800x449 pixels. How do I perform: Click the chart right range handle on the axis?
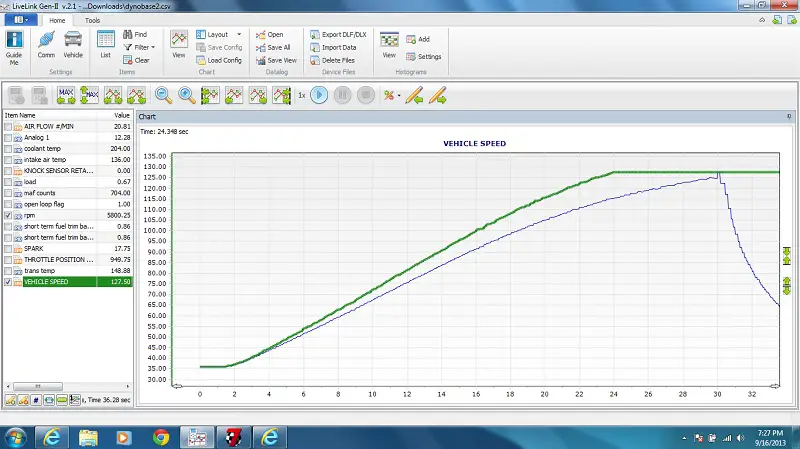pyautogui.click(x=774, y=386)
